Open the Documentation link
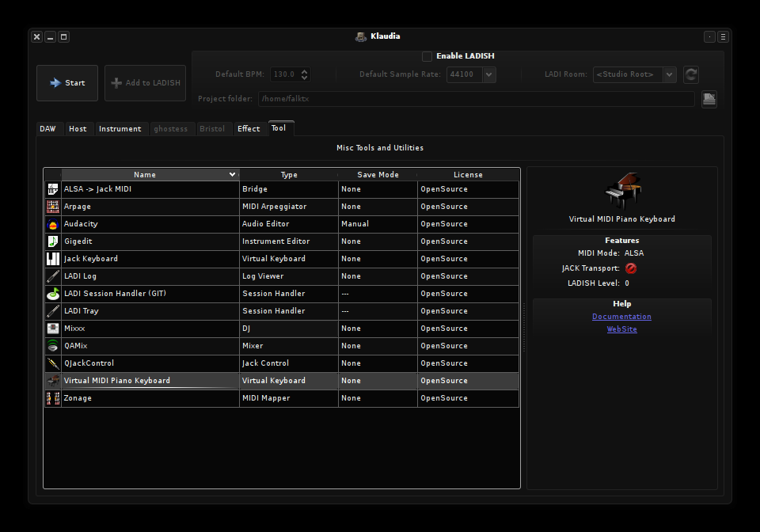Viewport: 760px width, 532px height. 621,317
